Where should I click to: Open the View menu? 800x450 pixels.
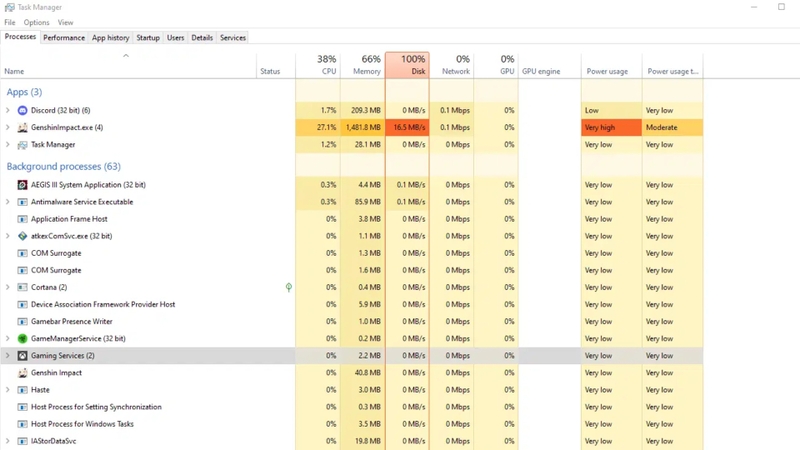[x=65, y=22]
